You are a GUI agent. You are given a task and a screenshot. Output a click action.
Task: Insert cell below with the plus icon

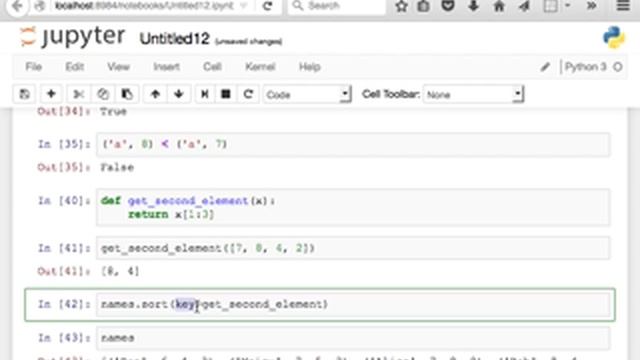pos(51,94)
